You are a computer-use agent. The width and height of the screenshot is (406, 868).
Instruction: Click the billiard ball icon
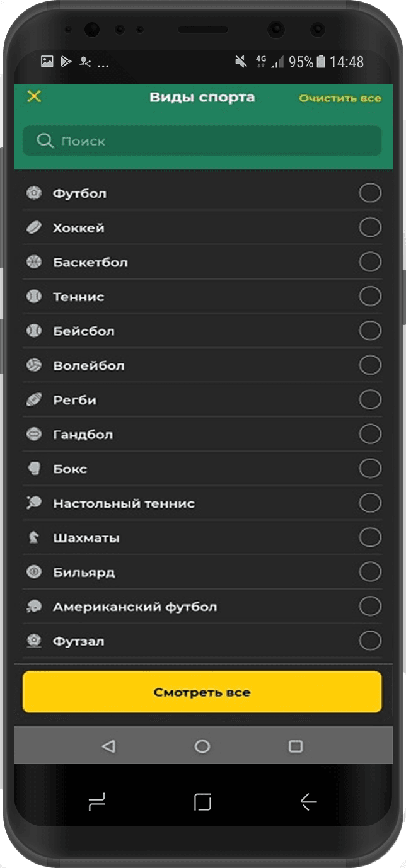pos(33,572)
